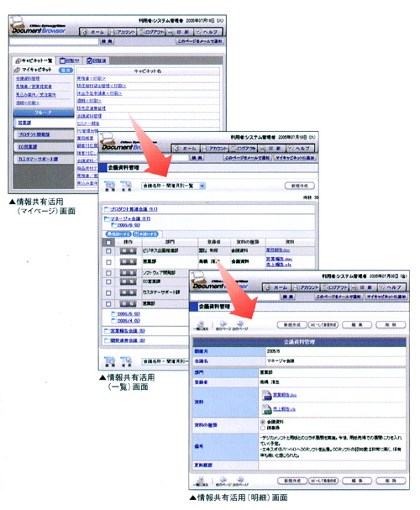This screenshot has width=420, height=510.
Task: Switch to the キャビネット一覧 tab
Action: 34,60
